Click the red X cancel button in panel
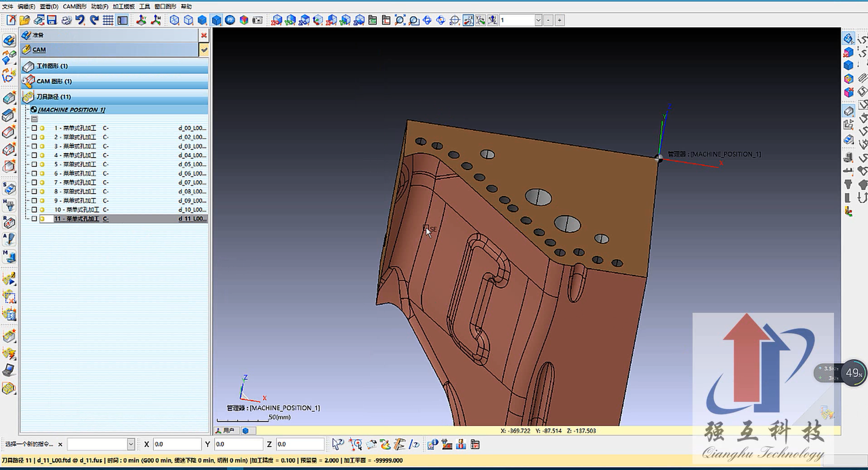The width and height of the screenshot is (868, 470). [x=204, y=35]
